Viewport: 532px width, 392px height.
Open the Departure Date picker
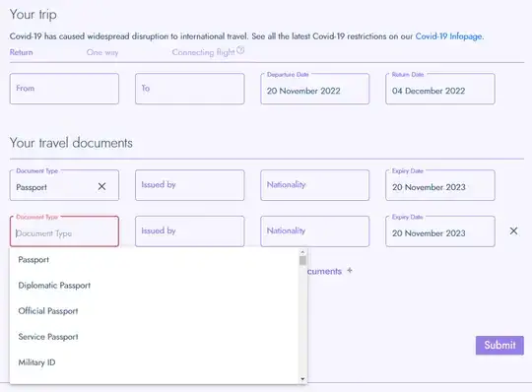(x=315, y=89)
